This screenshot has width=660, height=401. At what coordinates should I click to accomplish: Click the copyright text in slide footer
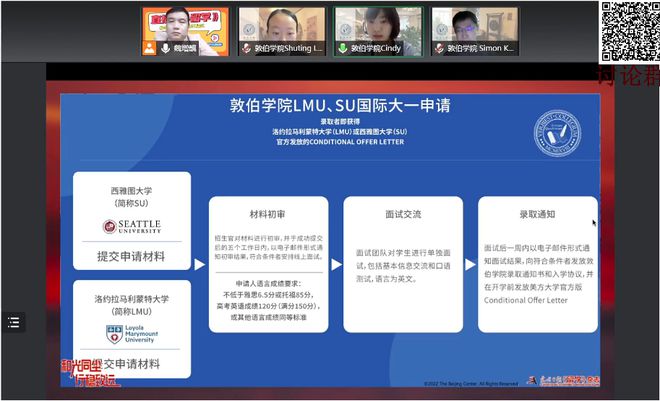[471, 384]
